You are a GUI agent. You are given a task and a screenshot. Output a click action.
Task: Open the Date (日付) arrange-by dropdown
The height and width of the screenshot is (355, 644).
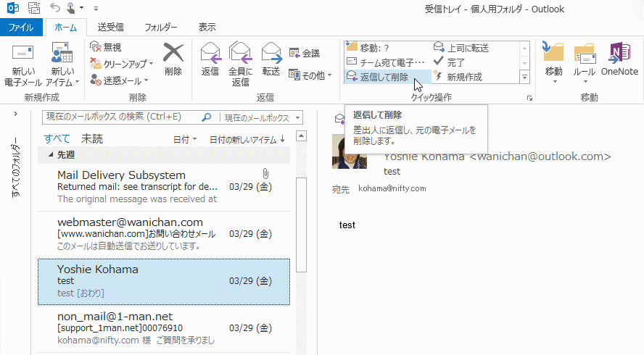pos(185,140)
